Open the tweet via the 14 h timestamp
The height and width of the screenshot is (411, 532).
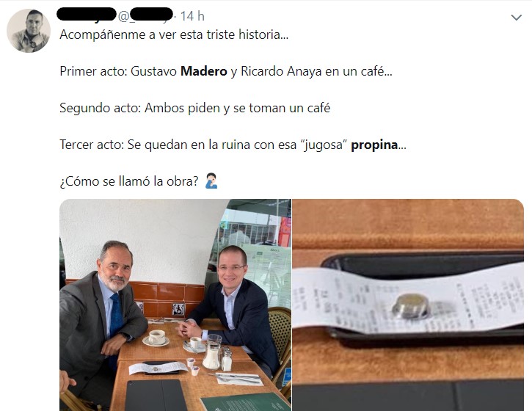click(x=192, y=16)
